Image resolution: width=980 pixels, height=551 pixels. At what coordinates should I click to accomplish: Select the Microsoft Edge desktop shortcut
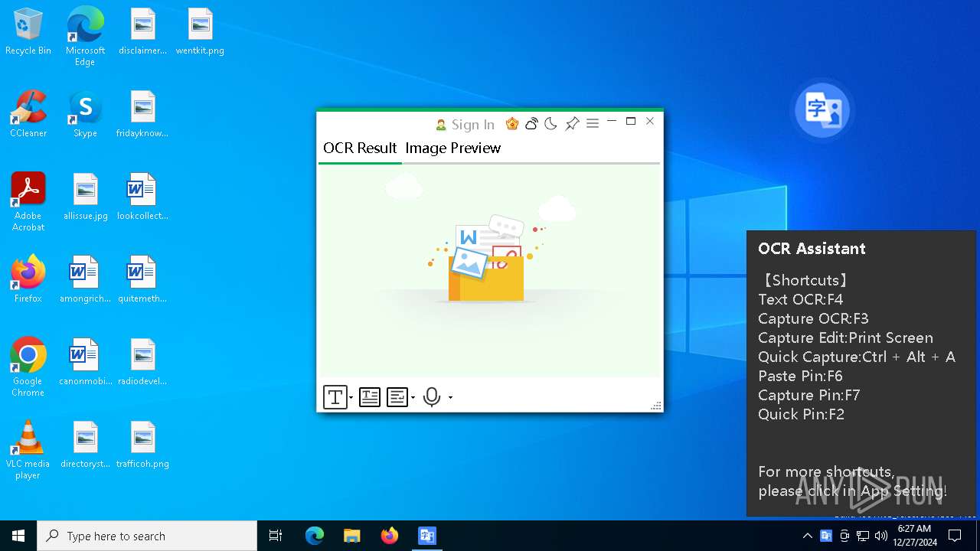(x=85, y=36)
